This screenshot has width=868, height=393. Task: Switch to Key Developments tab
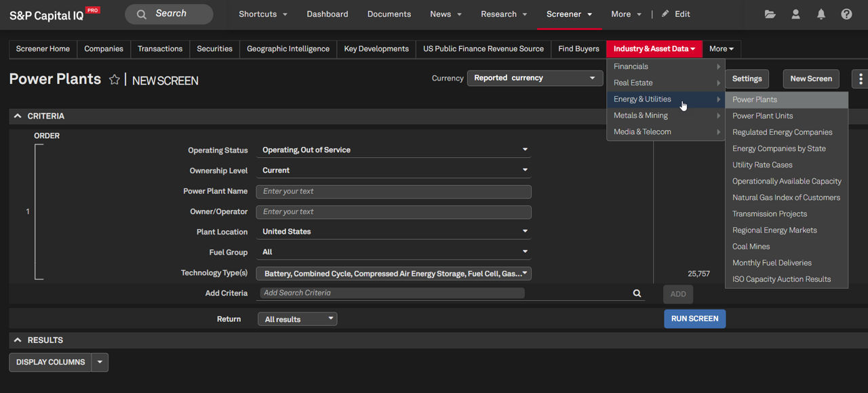tap(376, 49)
